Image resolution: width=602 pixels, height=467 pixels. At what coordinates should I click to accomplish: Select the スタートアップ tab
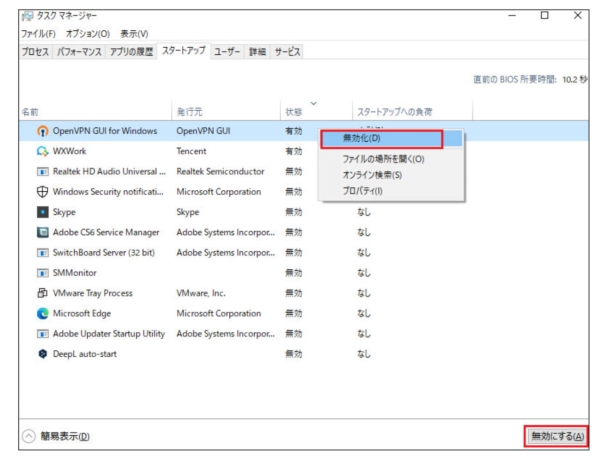point(184,51)
